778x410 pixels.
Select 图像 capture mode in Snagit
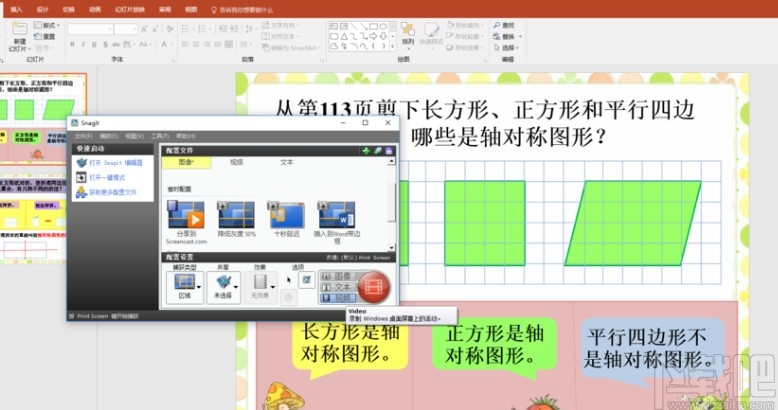(x=338, y=276)
